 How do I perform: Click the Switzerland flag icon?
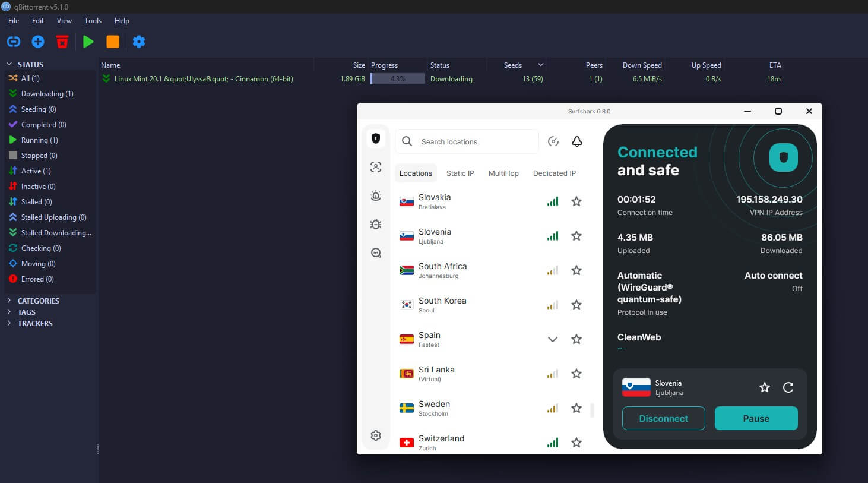pos(407,443)
